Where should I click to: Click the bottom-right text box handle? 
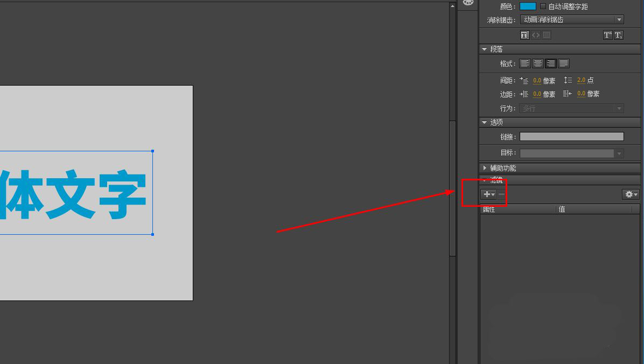click(153, 235)
